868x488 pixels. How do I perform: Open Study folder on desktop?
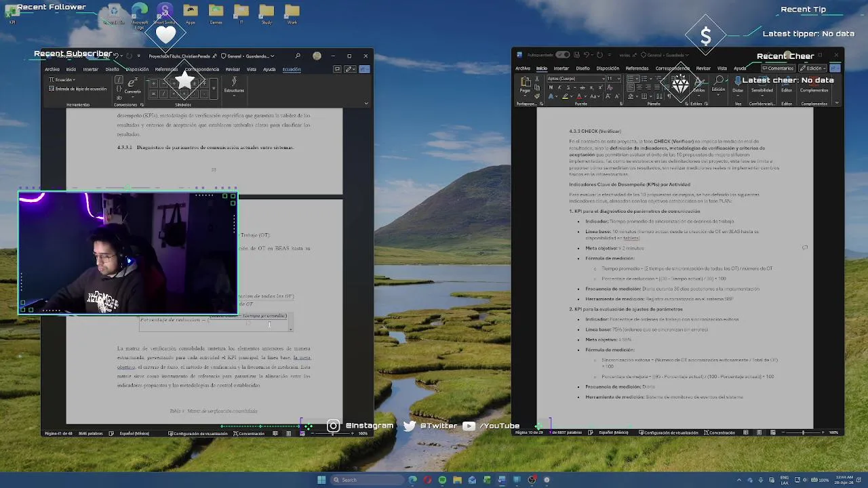coord(267,15)
